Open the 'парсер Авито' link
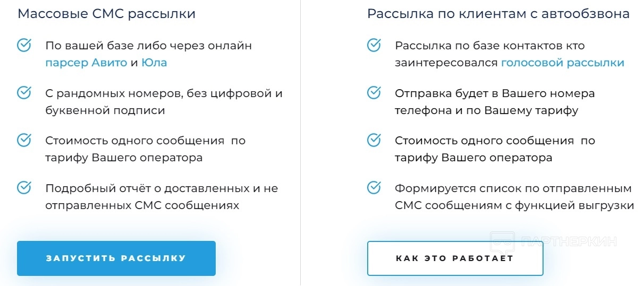644x286 pixels. coord(86,63)
